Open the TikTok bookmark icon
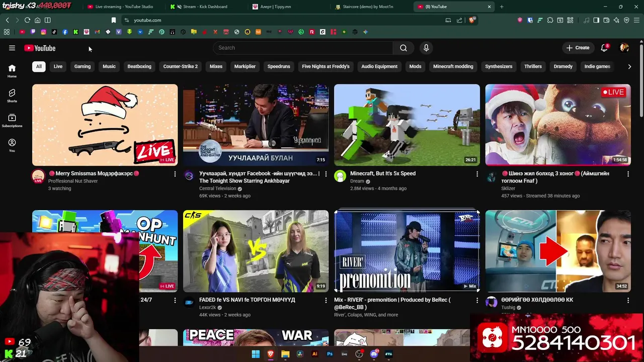 (x=54, y=32)
